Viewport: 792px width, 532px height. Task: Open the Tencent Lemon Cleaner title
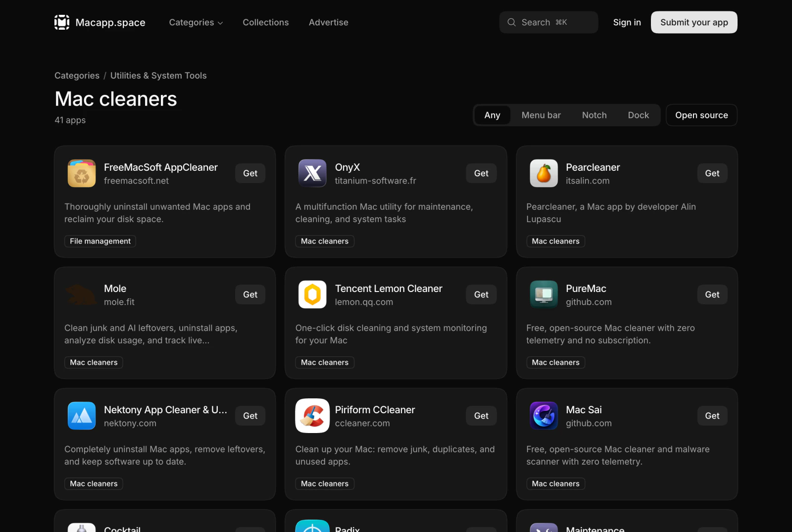point(389,289)
